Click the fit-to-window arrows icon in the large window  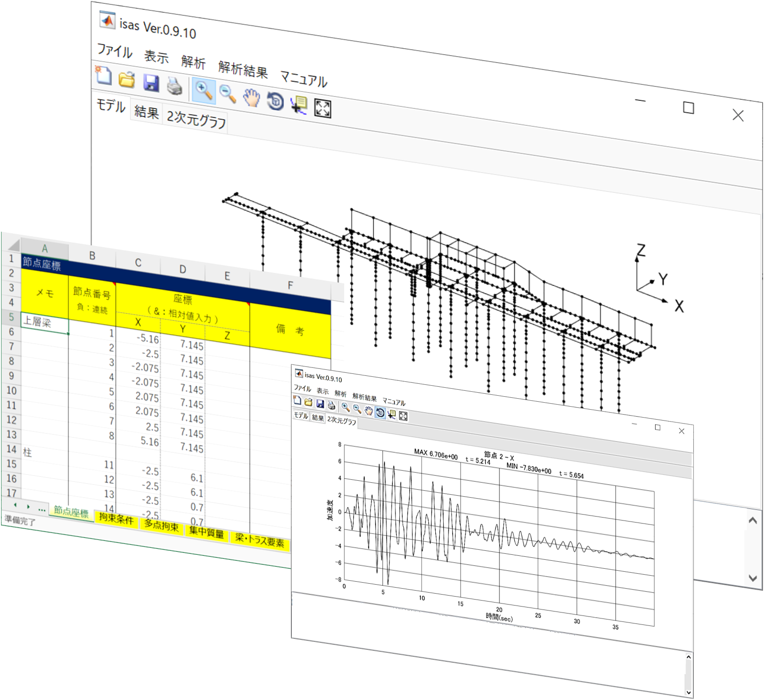(323, 108)
